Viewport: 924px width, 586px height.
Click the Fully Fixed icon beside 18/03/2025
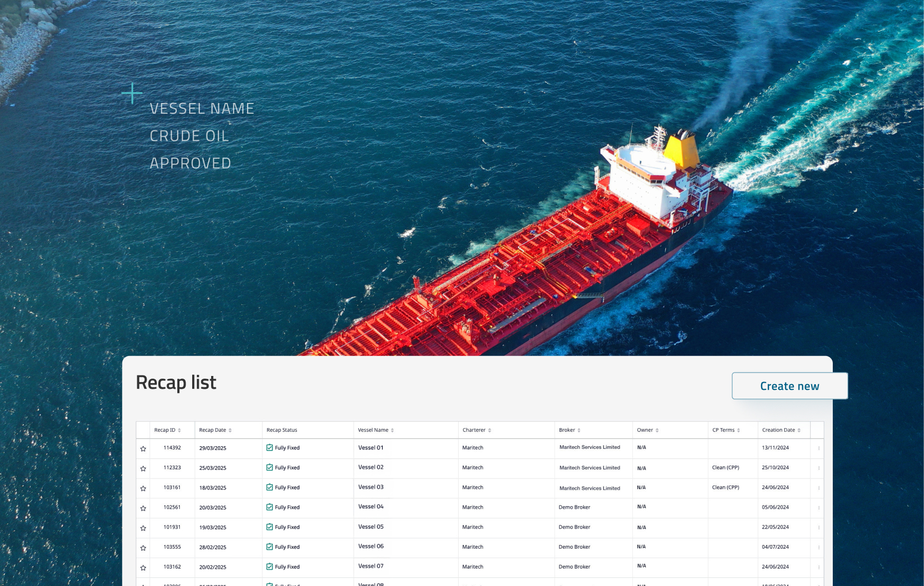point(269,488)
